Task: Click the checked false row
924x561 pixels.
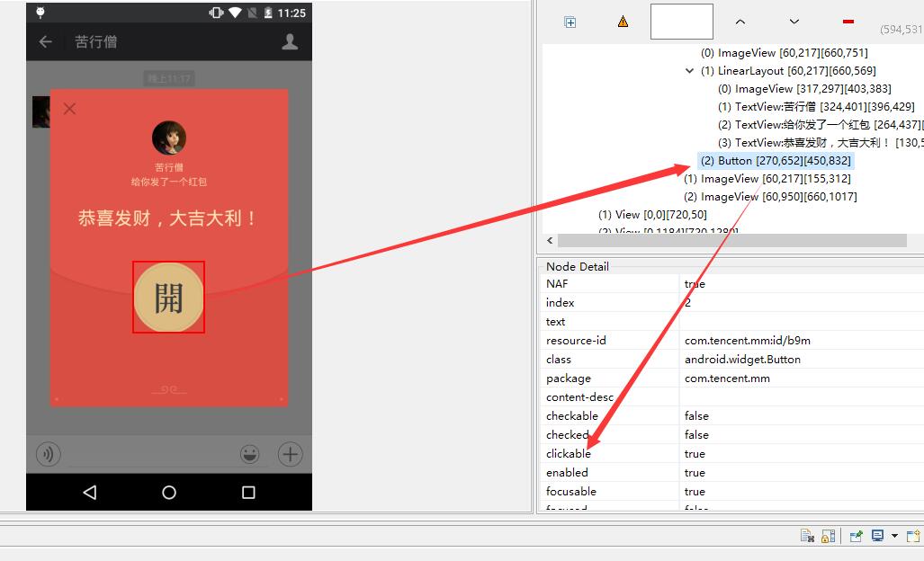Action: [x=731, y=434]
